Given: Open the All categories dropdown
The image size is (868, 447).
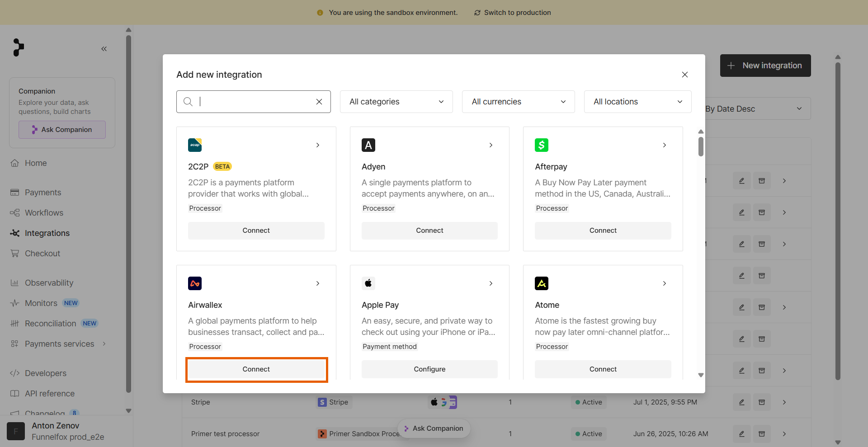Looking at the screenshot, I should (x=396, y=102).
